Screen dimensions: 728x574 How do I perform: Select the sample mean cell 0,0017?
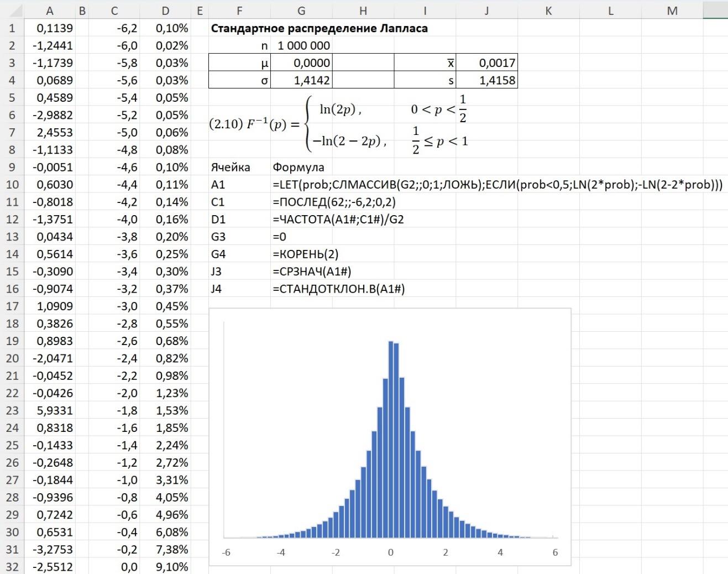pyautogui.click(x=486, y=63)
